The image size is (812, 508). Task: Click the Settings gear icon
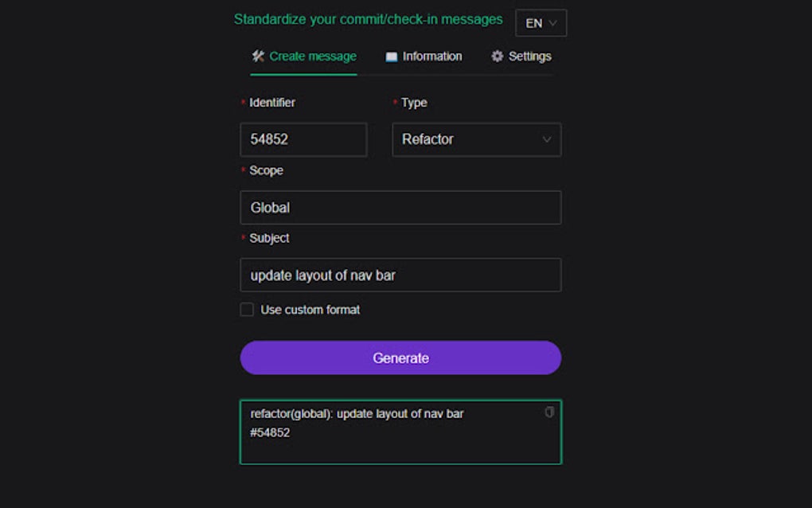(x=497, y=56)
